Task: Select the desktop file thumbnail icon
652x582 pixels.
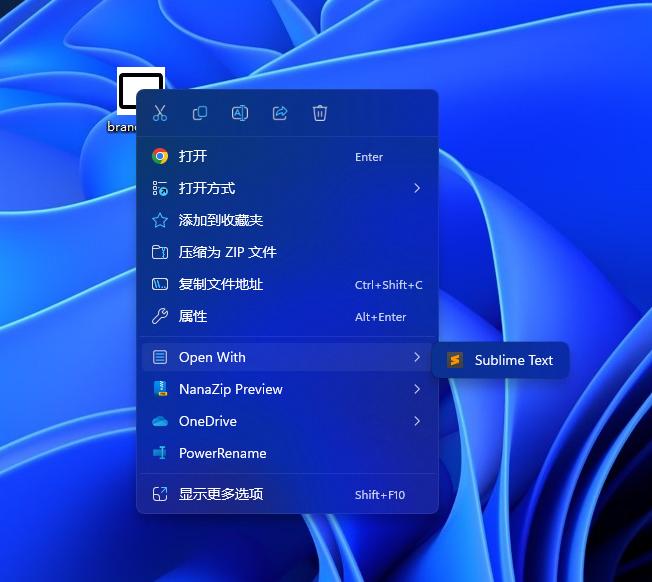Action: 141,91
